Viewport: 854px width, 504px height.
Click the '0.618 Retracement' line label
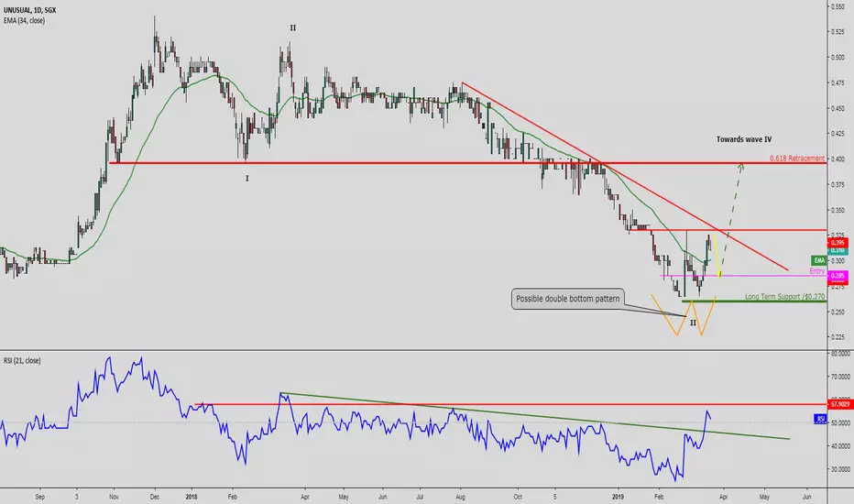point(797,158)
